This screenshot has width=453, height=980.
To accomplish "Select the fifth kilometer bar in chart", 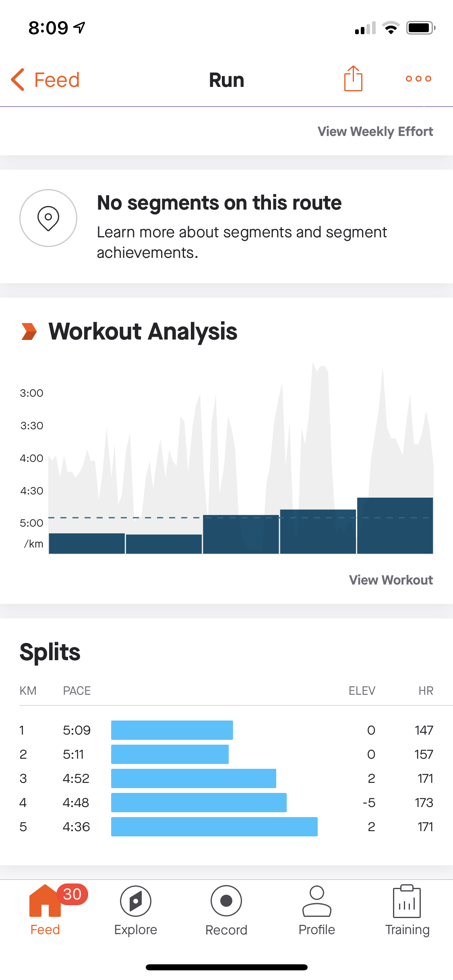I will (x=395, y=525).
